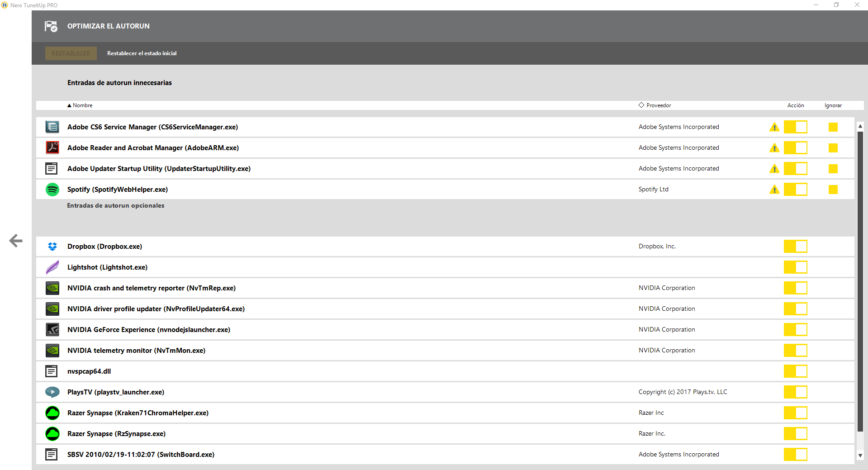The width and height of the screenshot is (868, 470).
Task: Click warning triangle for Adobe CS6 Service Manager
Action: [774, 127]
